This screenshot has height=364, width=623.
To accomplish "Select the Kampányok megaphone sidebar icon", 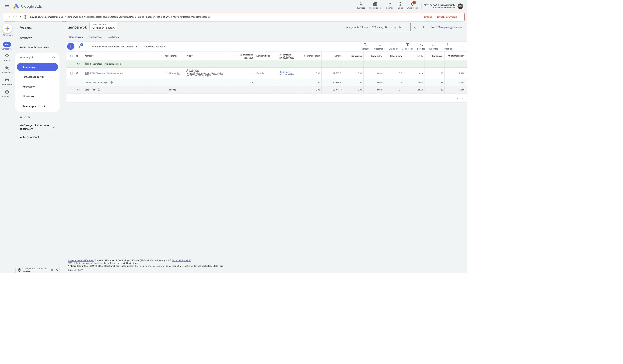I will tap(7, 44).
